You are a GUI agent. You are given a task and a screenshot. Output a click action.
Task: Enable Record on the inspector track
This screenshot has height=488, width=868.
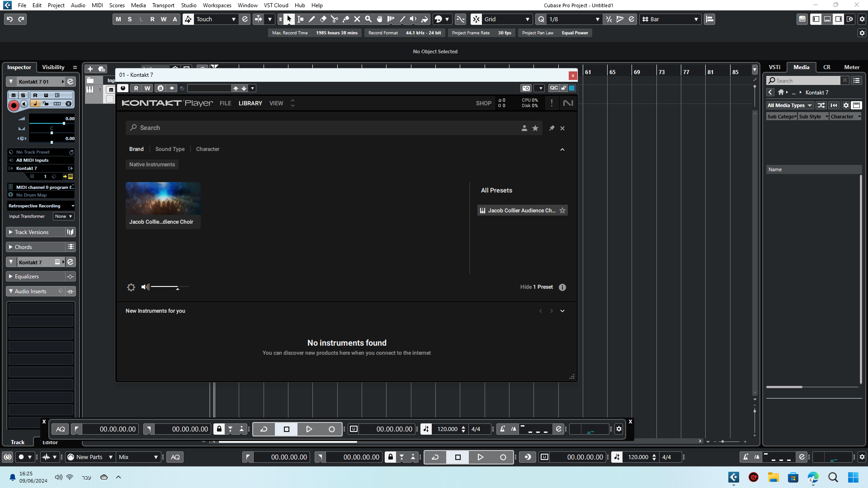coord(14,105)
